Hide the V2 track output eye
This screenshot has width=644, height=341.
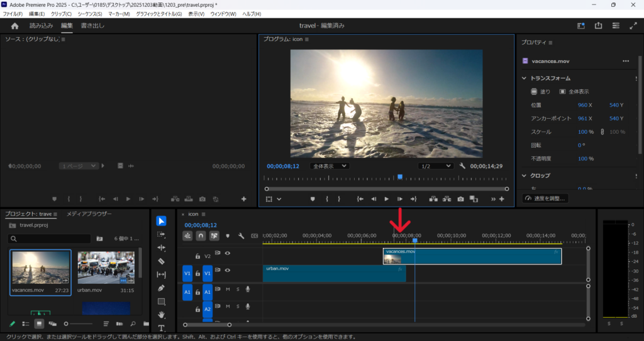[x=228, y=253]
